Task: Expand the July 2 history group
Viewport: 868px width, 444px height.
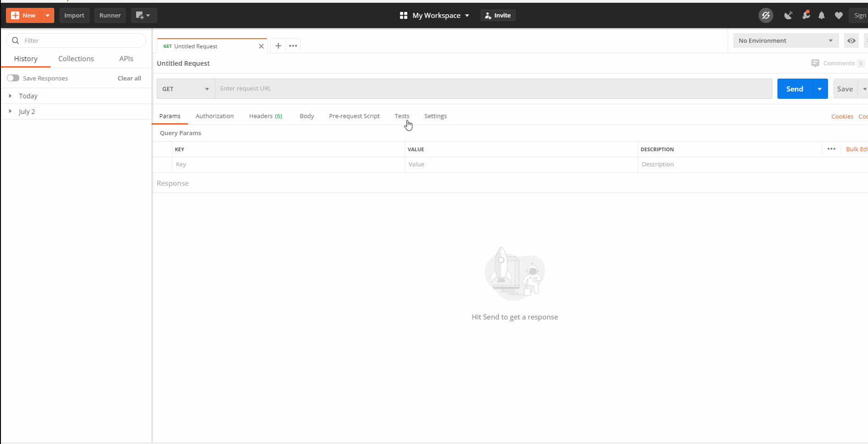Action: (x=11, y=111)
